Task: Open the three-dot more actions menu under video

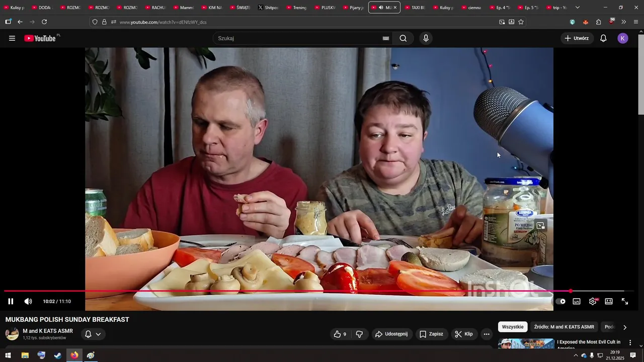Action: [486, 334]
